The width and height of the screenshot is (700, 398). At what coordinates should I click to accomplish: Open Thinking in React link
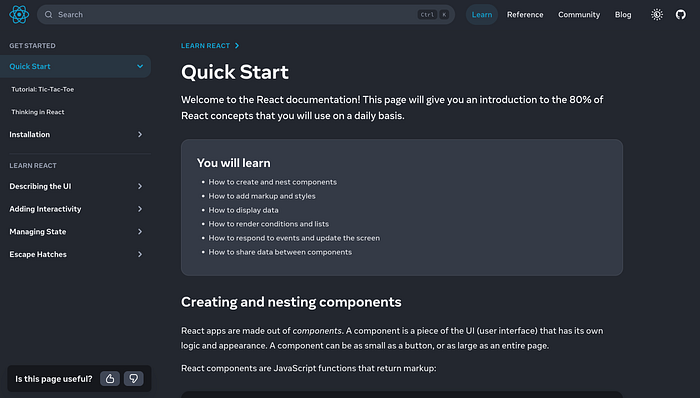click(x=38, y=112)
